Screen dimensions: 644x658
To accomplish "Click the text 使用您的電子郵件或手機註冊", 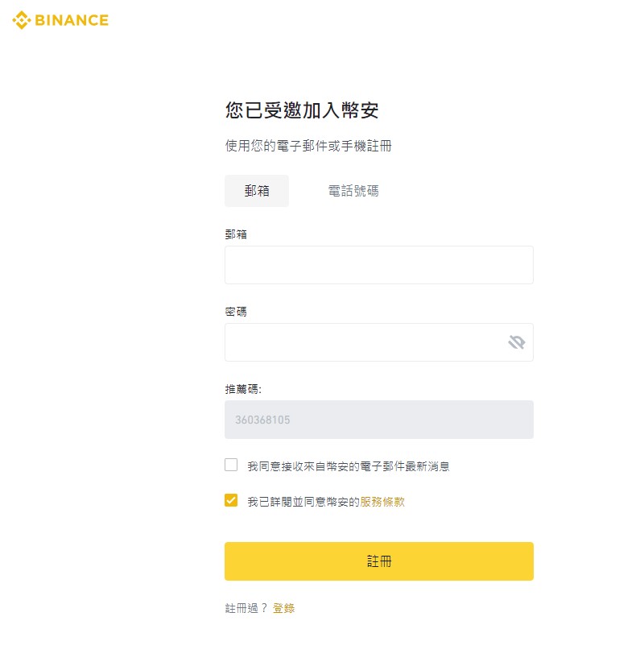I will (308, 146).
